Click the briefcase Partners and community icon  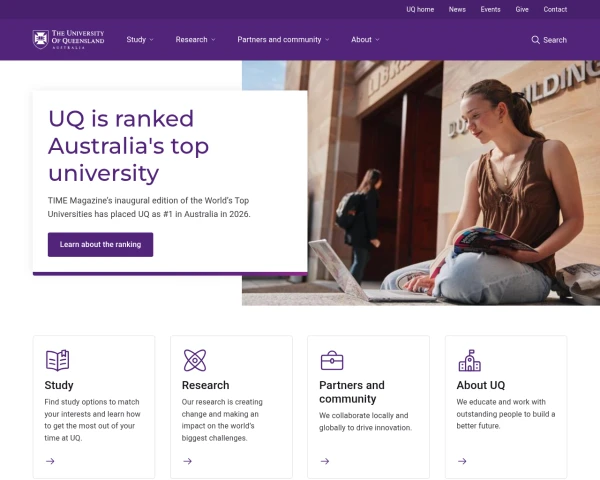tap(332, 360)
